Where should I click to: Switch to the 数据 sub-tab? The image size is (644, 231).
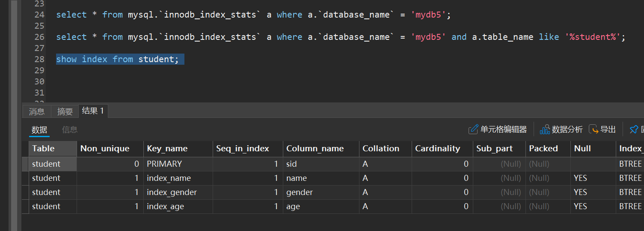(x=39, y=130)
